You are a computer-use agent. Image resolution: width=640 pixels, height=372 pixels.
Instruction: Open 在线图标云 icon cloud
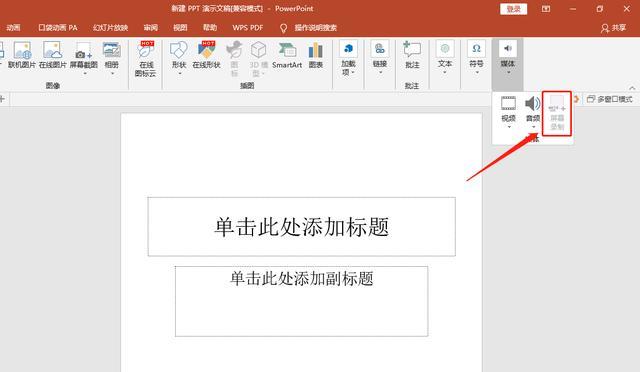145,59
